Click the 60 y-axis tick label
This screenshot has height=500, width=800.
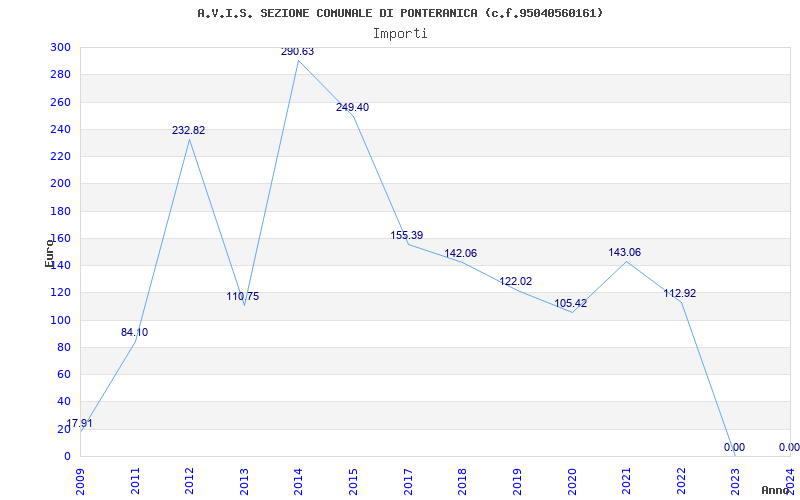click(x=63, y=374)
